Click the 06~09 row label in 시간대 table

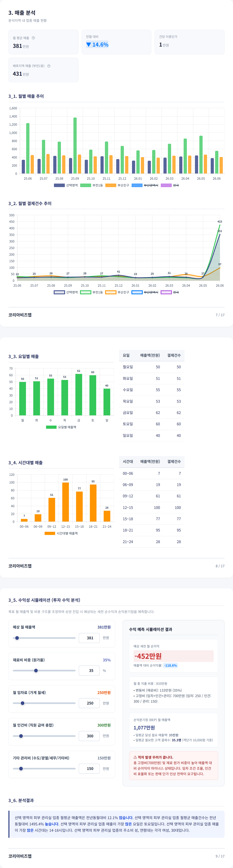[128, 485]
